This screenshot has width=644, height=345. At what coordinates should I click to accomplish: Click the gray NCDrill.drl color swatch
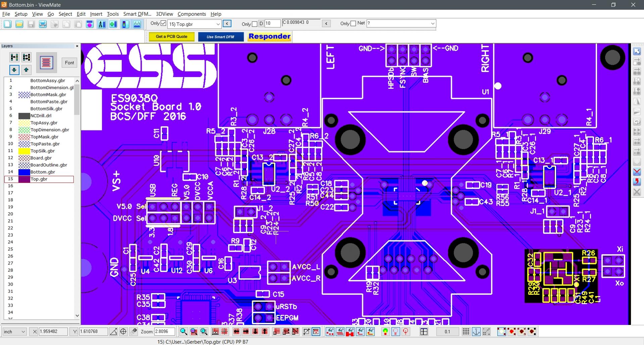24,116
